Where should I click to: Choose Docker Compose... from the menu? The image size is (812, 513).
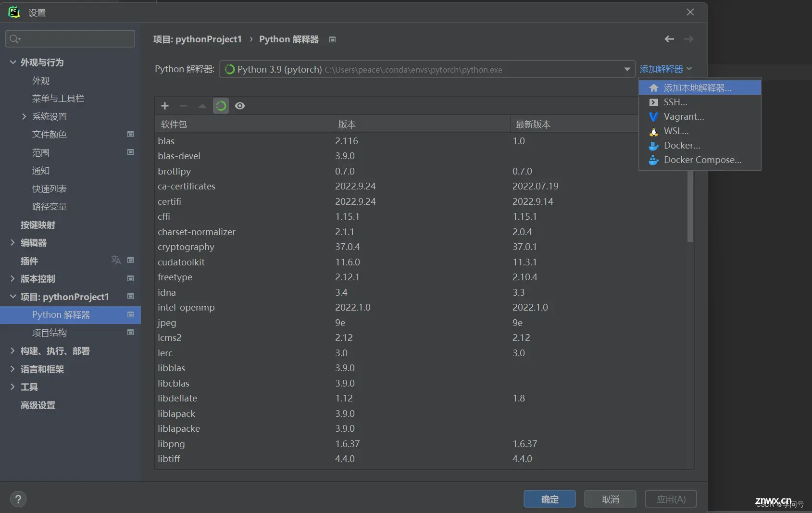pos(700,160)
